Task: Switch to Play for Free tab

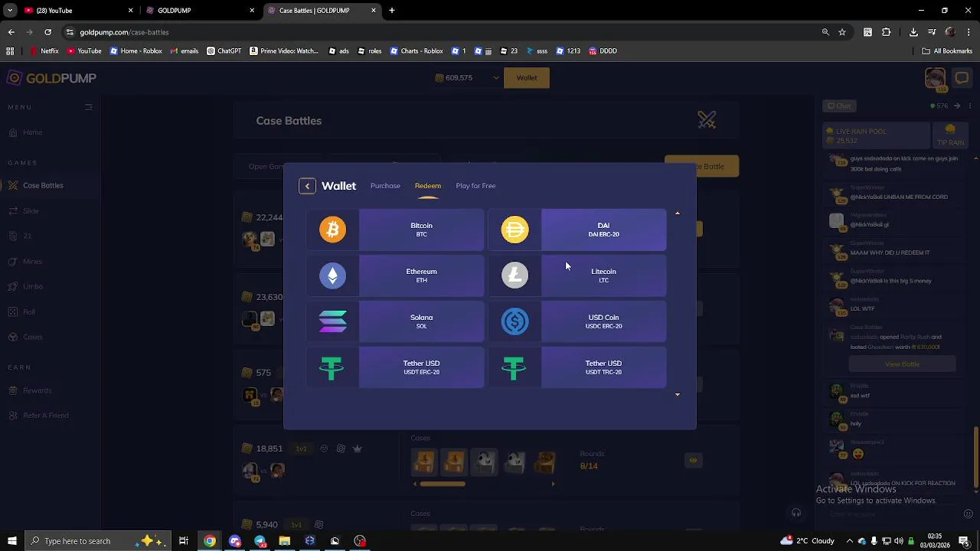Action: [475, 186]
